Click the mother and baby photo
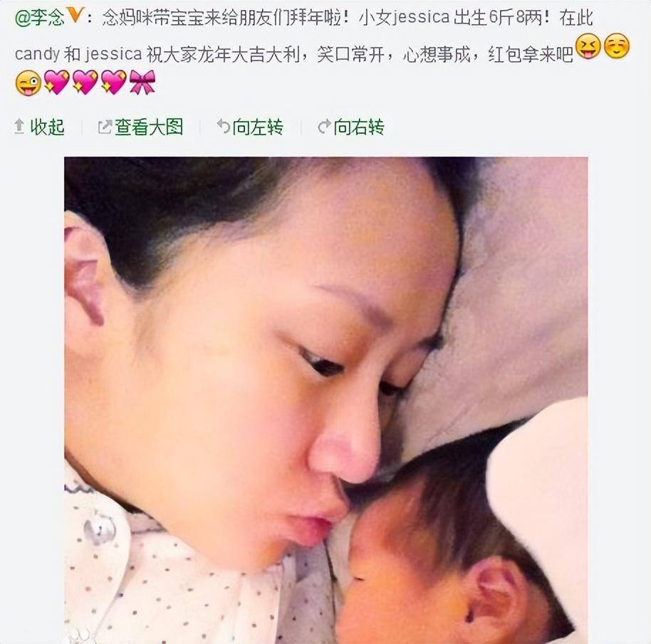The height and width of the screenshot is (644, 651). click(326, 400)
